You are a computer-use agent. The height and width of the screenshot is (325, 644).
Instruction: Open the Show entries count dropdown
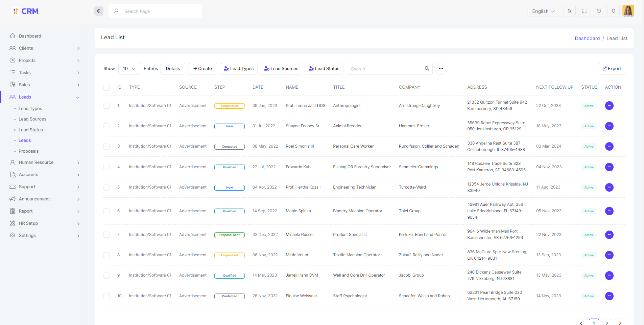129,69
